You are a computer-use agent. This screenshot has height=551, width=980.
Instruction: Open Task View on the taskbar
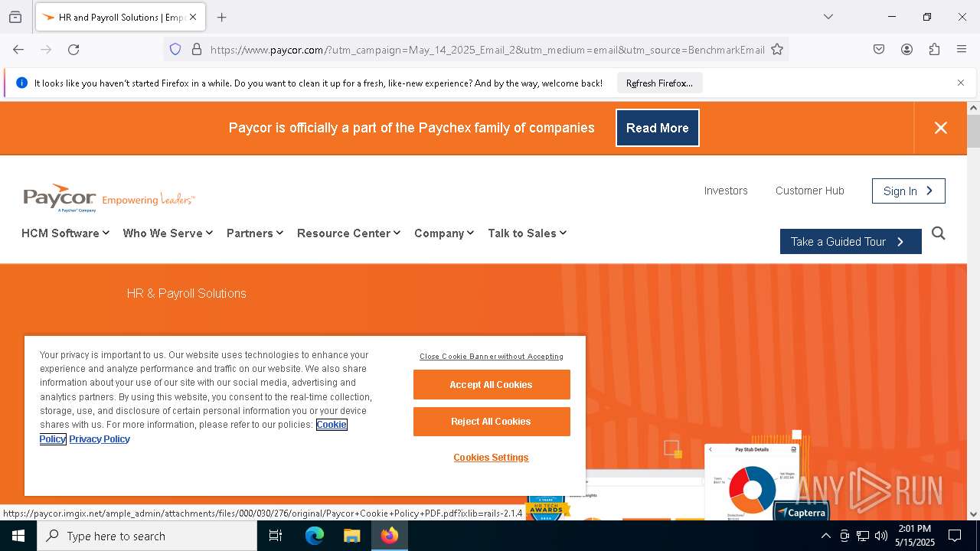click(x=276, y=536)
